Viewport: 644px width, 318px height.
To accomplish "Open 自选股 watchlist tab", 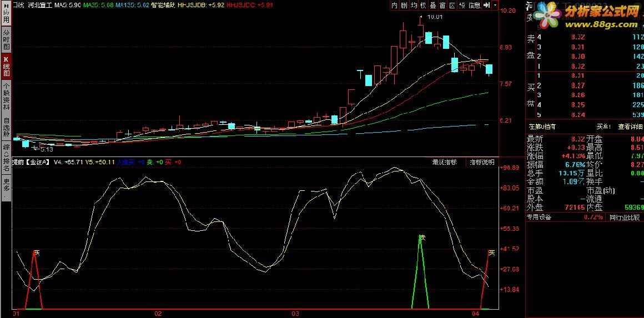I will (6, 127).
